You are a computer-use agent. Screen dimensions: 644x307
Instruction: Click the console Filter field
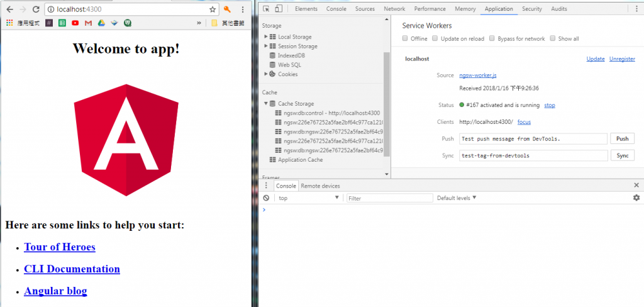click(390, 198)
